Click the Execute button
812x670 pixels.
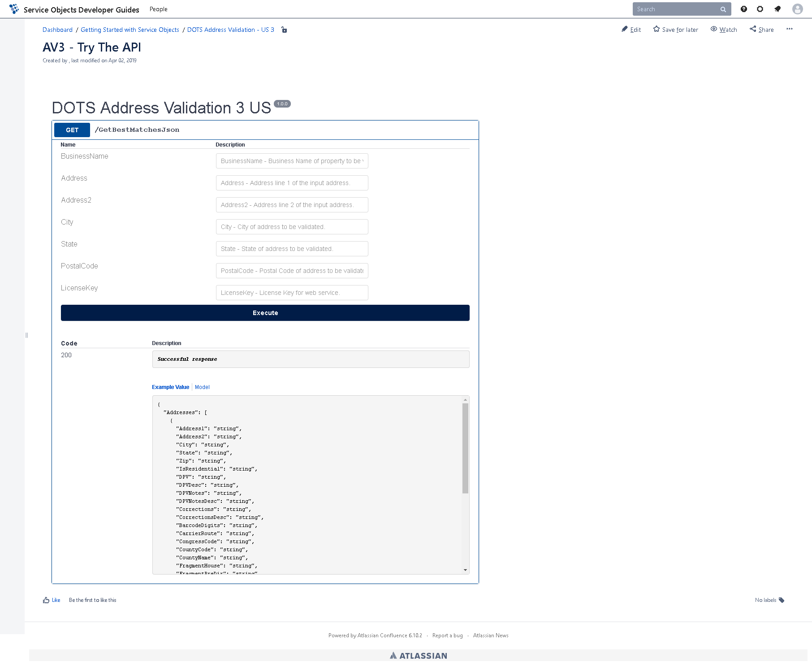(265, 313)
